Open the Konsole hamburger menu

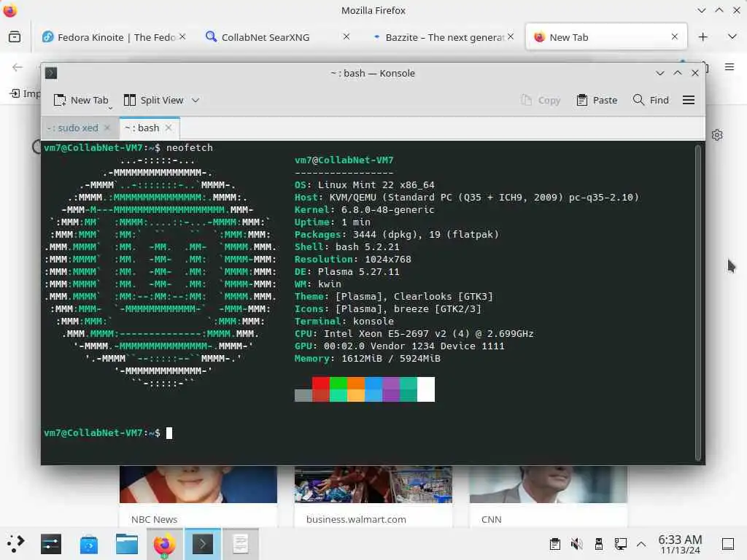(x=689, y=100)
